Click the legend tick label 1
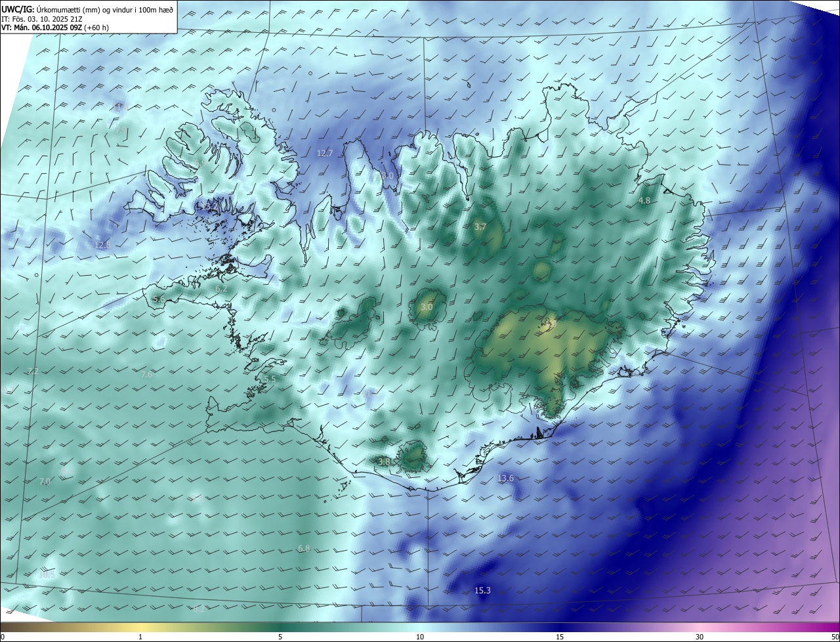Screen dimensions: 840x642 coord(140,637)
